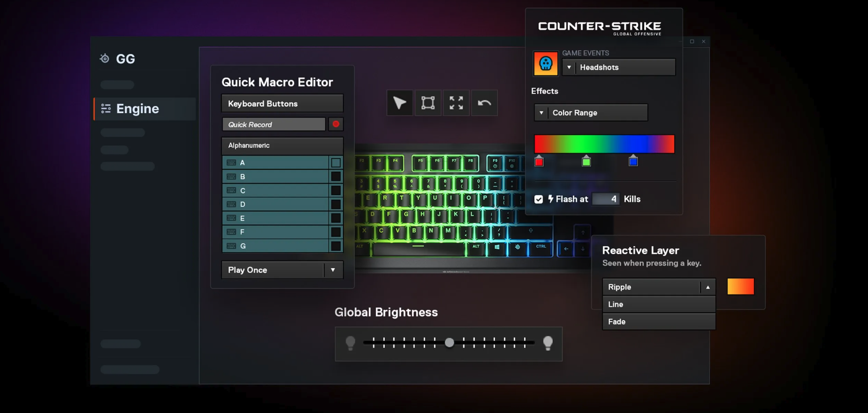Click the red gradient color stop

click(539, 161)
